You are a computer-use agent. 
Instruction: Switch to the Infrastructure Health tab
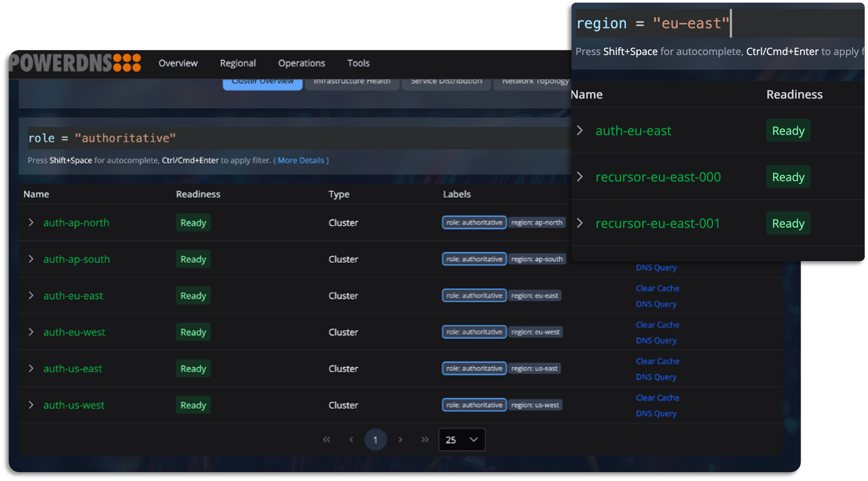click(352, 81)
